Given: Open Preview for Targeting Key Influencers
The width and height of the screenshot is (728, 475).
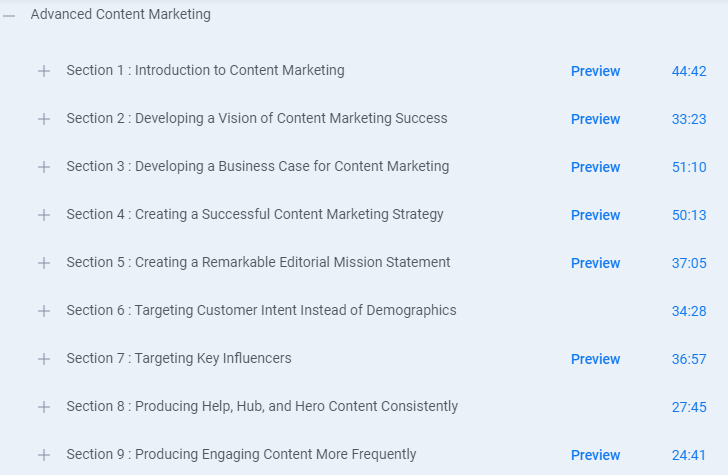Looking at the screenshot, I should tap(595, 359).
